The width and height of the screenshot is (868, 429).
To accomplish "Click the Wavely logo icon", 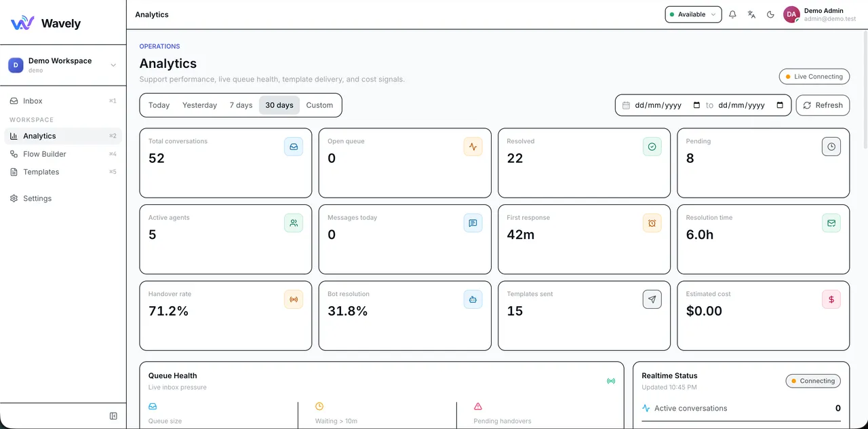I will click(x=22, y=23).
